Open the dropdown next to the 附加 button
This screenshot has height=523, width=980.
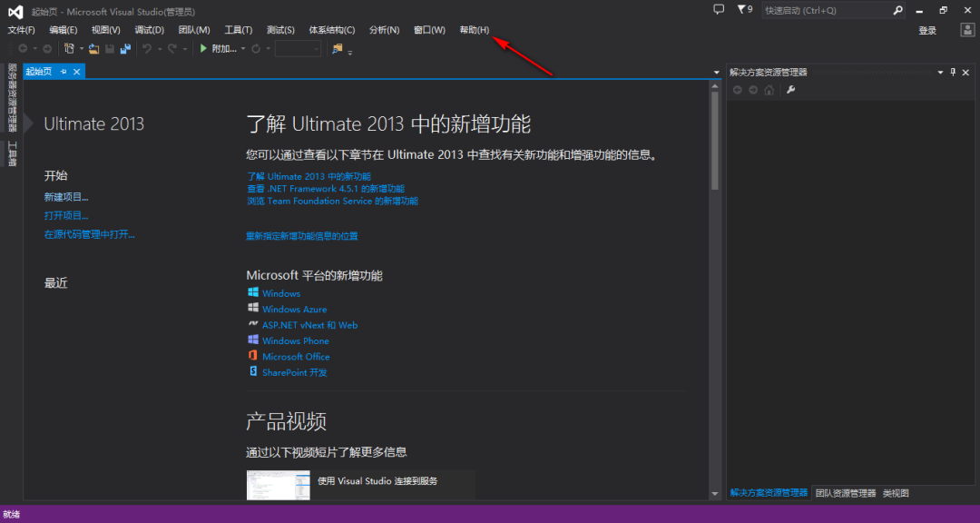[243, 48]
